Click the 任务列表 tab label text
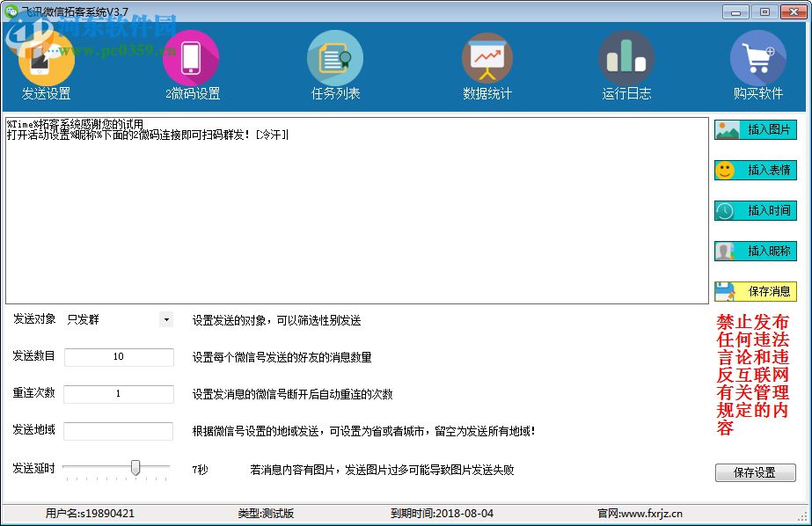Screen dimensions: 812x526 335,94
